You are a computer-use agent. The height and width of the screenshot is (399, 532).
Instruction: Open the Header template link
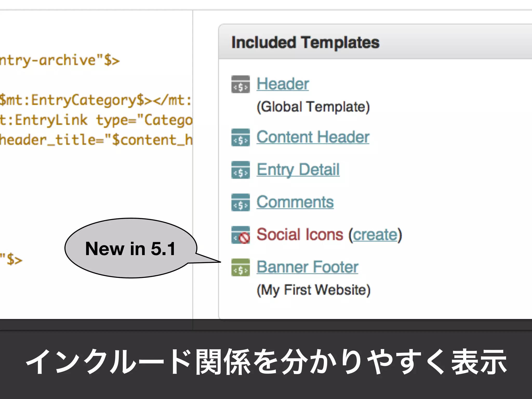tap(283, 84)
